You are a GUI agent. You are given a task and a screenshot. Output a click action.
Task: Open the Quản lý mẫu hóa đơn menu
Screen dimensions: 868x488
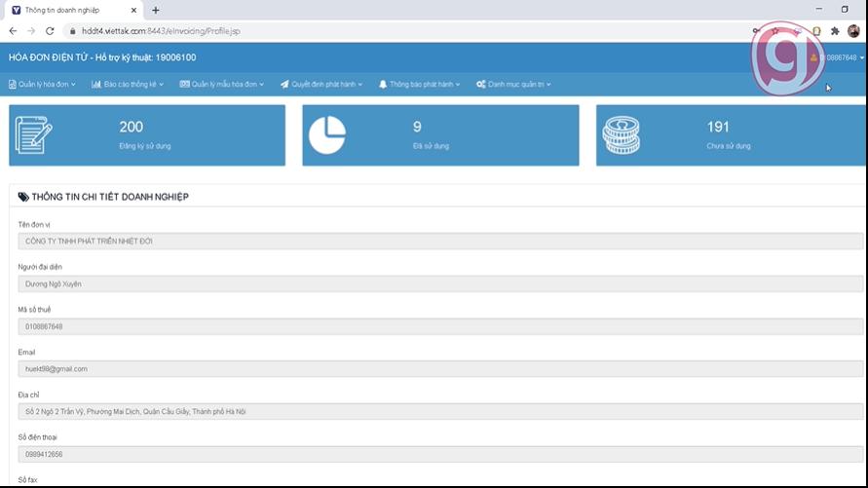pos(221,84)
